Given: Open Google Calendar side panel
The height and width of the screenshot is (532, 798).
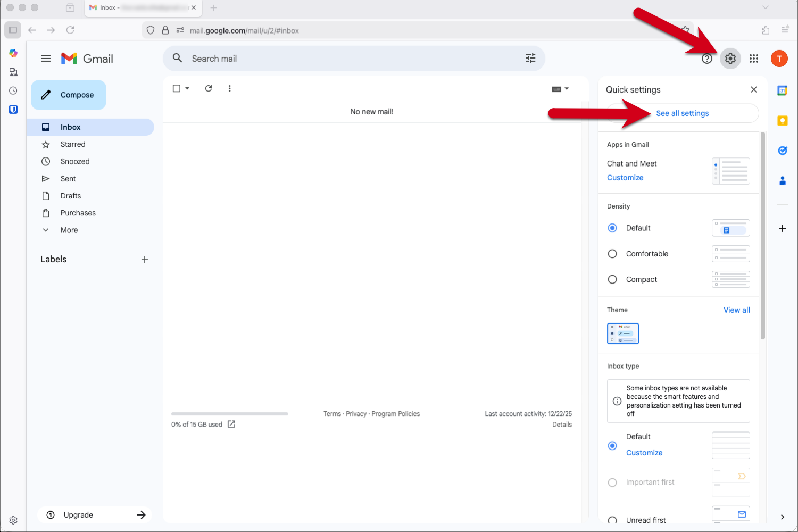Looking at the screenshot, I should [783, 90].
